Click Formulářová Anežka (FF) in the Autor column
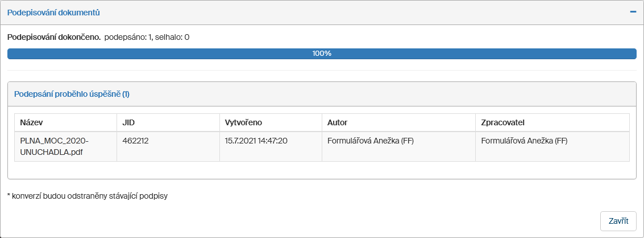The height and width of the screenshot is (238, 644). pos(371,141)
